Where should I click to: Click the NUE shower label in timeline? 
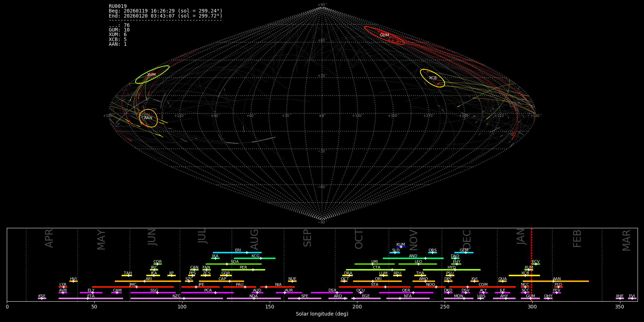pos(292,279)
